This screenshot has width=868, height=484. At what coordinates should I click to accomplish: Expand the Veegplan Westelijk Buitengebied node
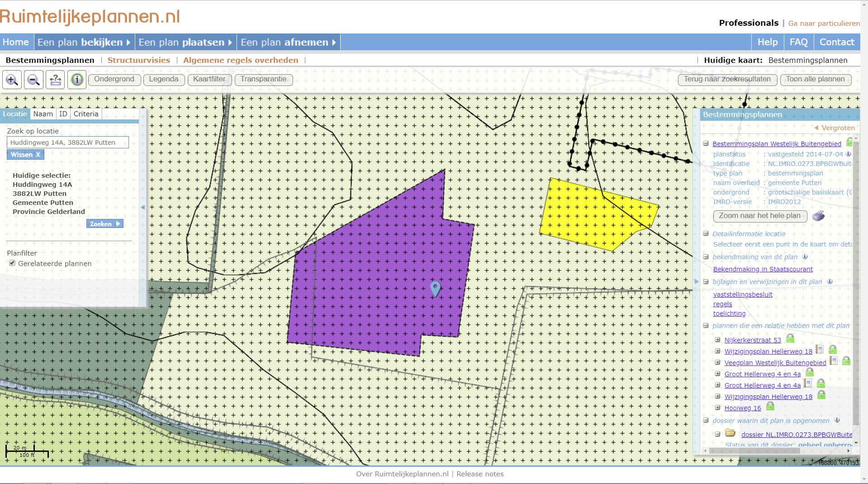[x=717, y=362]
